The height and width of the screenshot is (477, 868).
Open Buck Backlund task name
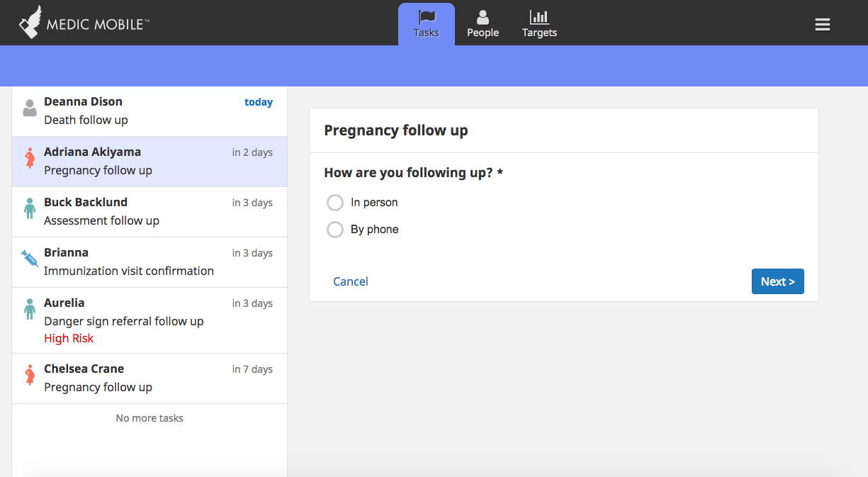tap(86, 202)
